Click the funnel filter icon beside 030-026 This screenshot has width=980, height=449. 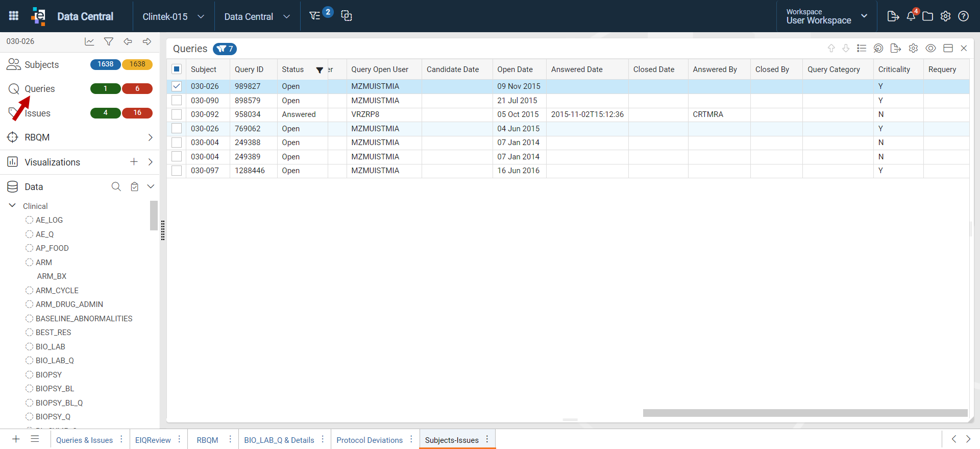pos(109,41)
